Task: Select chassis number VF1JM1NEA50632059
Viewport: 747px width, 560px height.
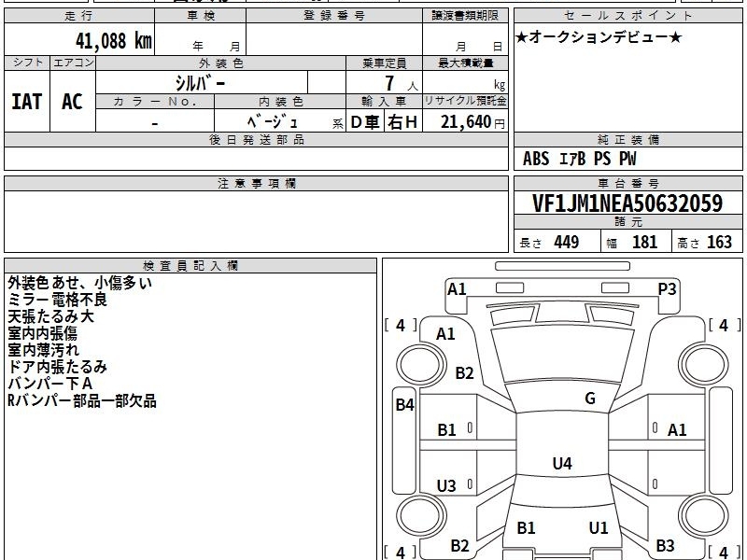Action: pos(627,203)
